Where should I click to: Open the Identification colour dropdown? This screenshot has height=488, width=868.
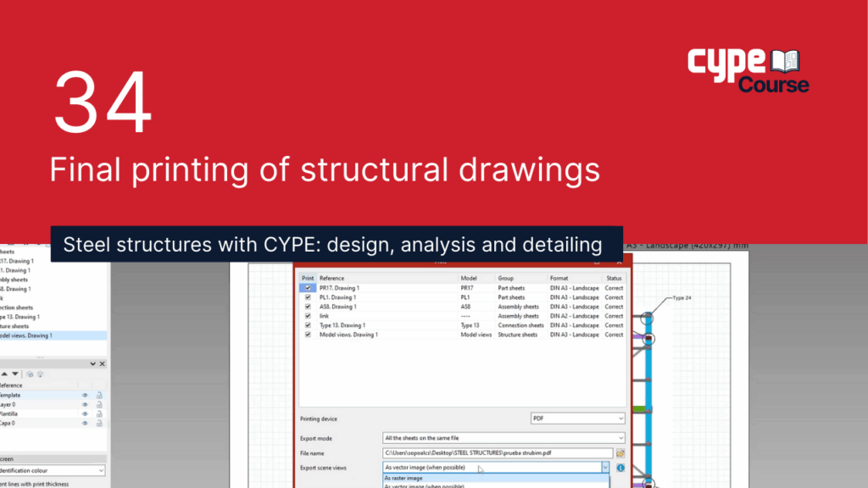(x=53, y=470)
